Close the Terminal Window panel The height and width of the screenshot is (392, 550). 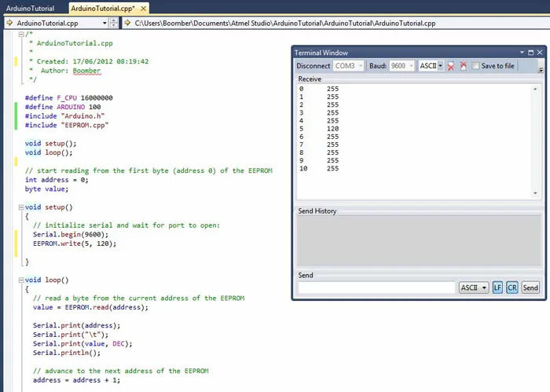540,53
